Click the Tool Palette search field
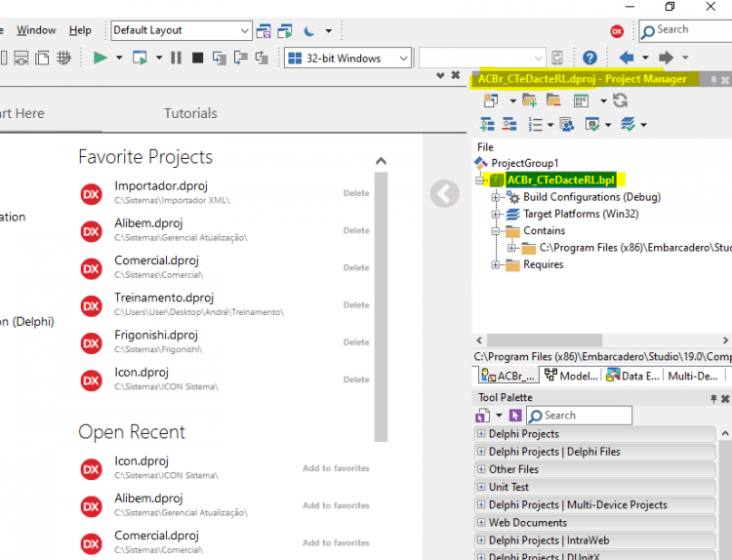 [x=580, y=416]
